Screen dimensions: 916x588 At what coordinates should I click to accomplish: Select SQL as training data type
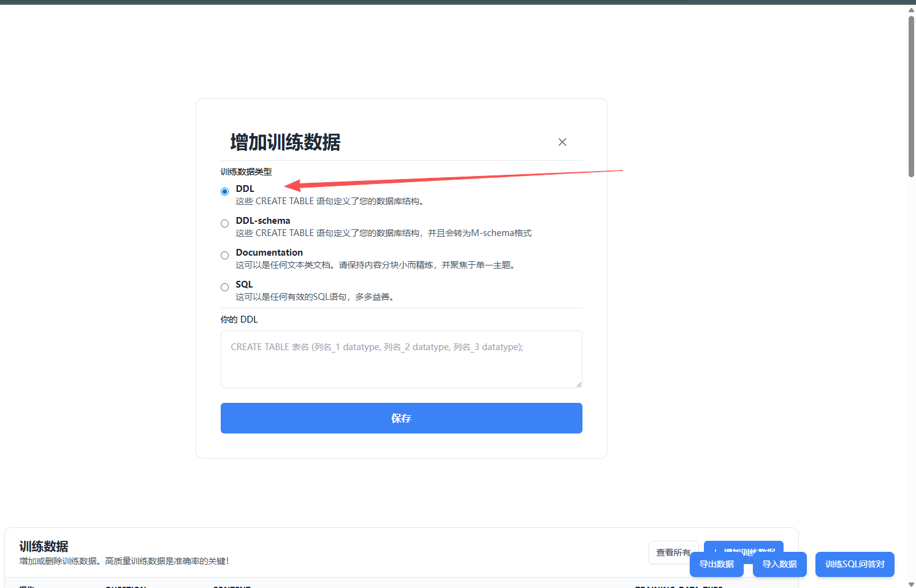tap(225, 287)
